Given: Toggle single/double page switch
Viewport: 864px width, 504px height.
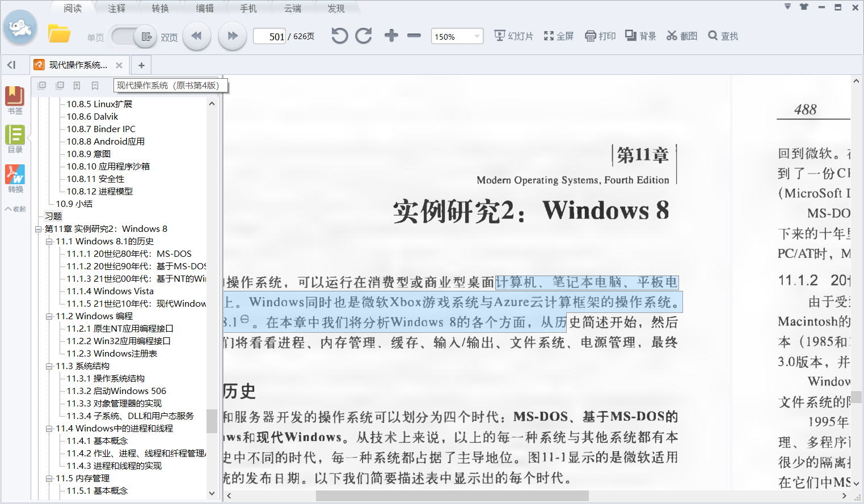Looking at the screenshot, I should (x=133, y=37).
